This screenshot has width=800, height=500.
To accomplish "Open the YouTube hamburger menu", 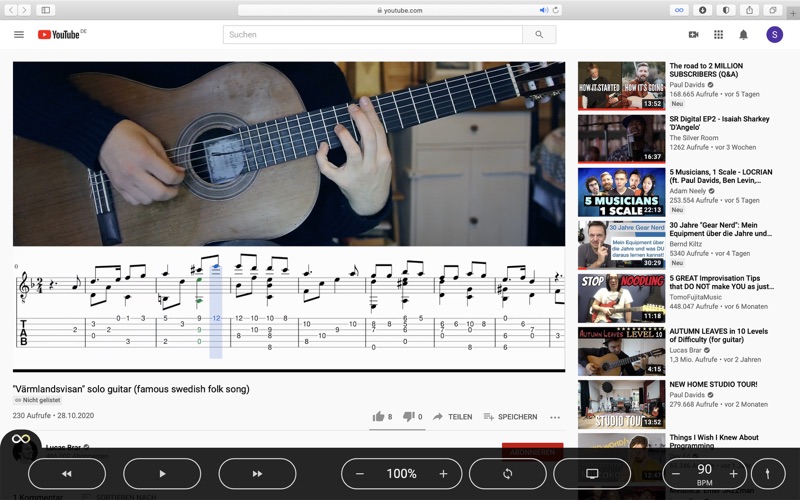I will tap(19, 35).
